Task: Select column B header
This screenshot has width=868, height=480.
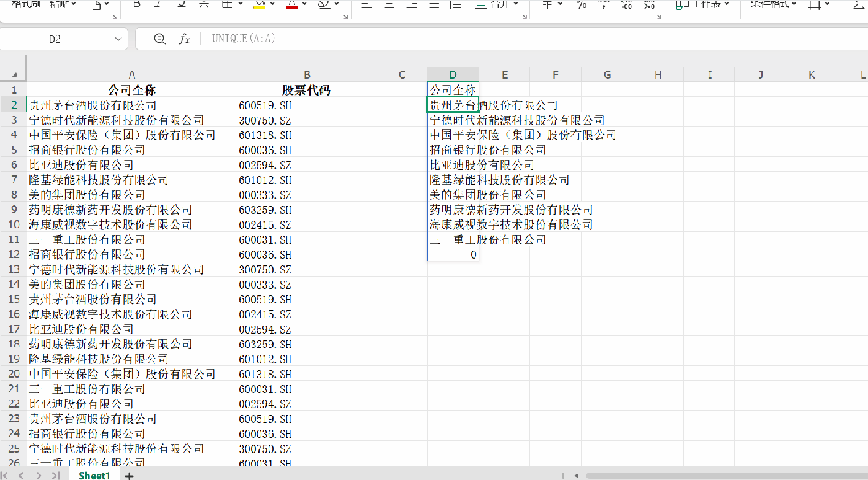Action: 306,75
